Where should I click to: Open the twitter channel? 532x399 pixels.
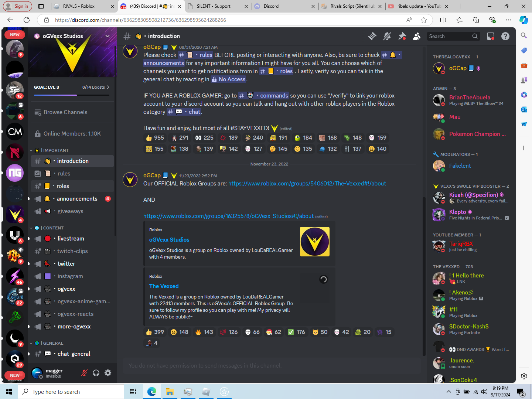(72, 264)
